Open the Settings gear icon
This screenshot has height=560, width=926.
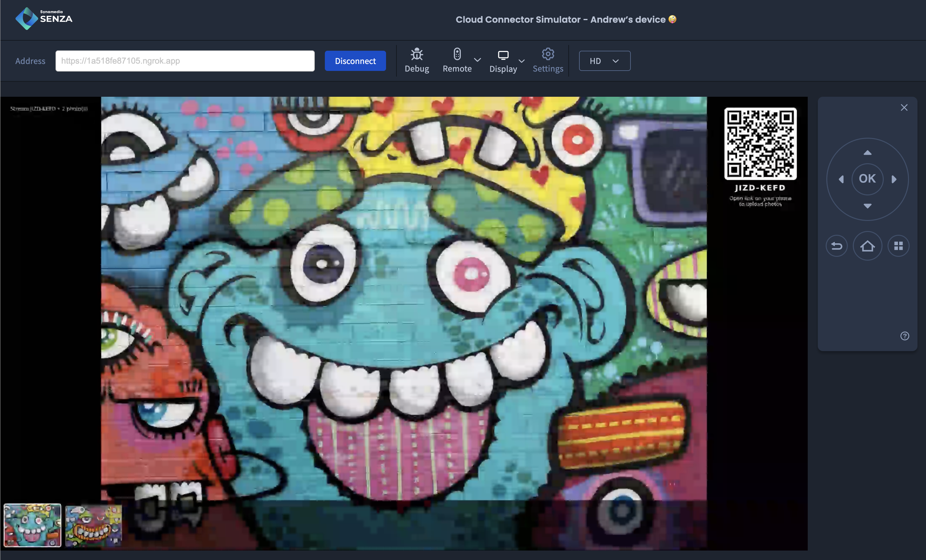point(548,55)
